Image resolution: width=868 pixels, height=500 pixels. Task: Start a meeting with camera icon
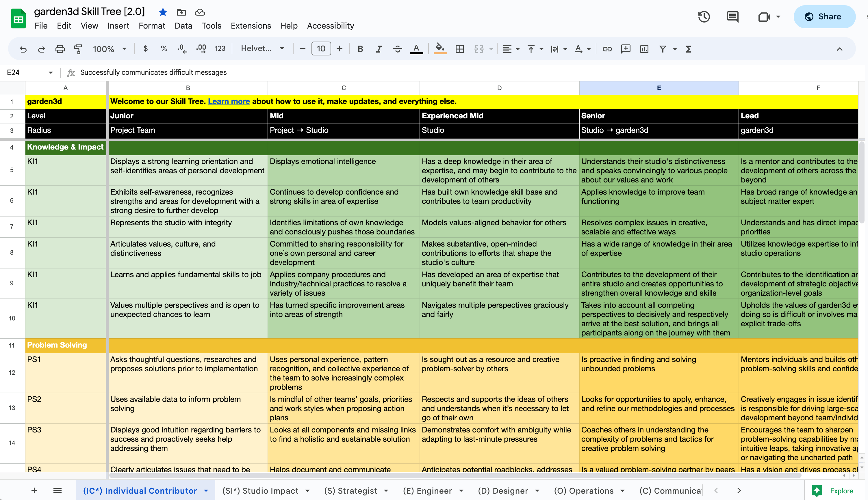764,16
